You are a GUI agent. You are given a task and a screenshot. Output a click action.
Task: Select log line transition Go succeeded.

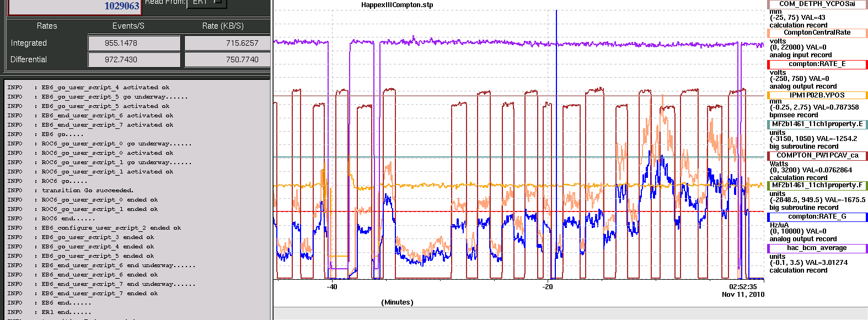71,190
